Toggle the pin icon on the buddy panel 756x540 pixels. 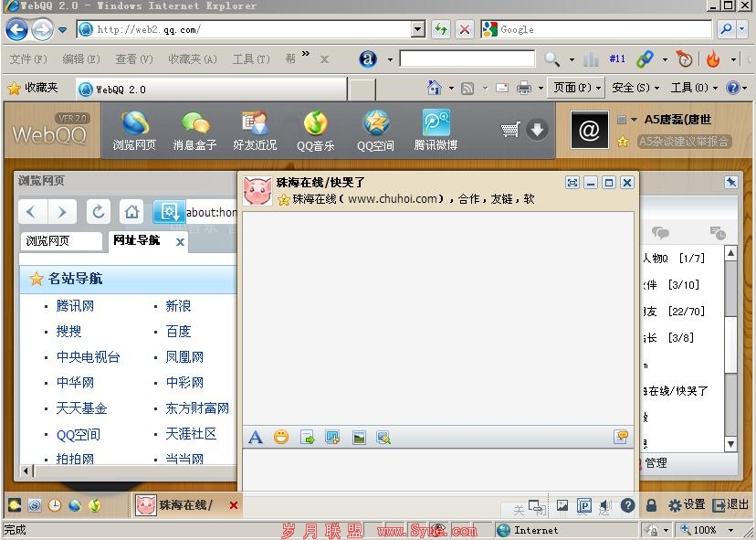click(x=731, y=182)
